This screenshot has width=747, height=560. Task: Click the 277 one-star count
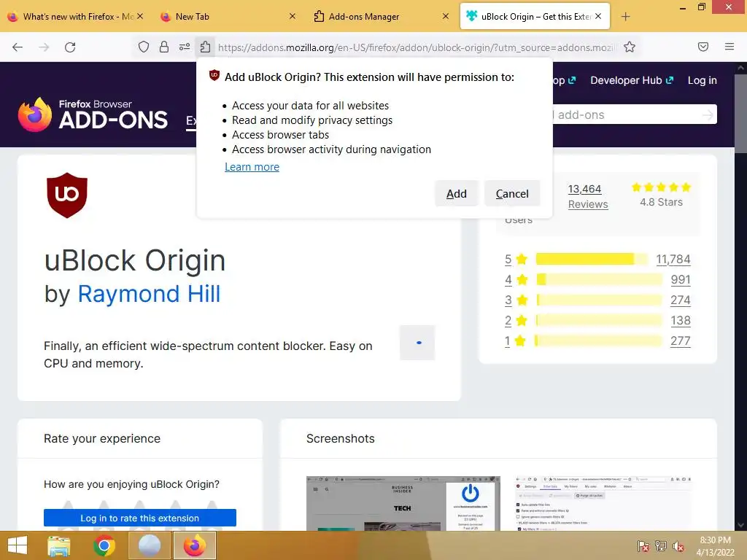pos(681,341)
